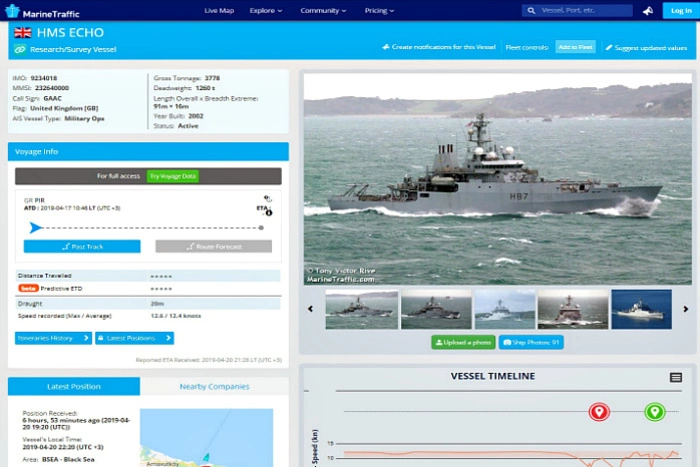Select the third photo thumbnail
This screenshot has height=467, width=700.
[x=505, y=309]
